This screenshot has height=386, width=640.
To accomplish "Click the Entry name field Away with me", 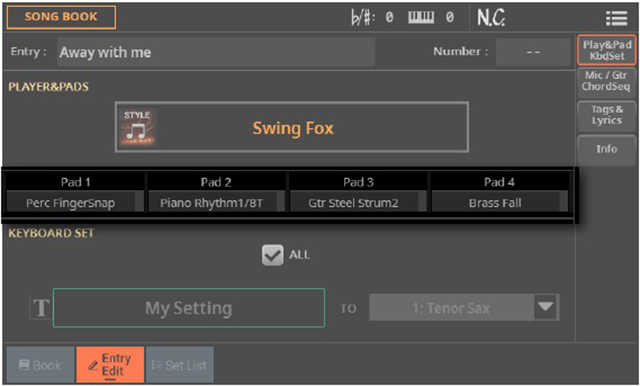I will click(x=216, y=52).
